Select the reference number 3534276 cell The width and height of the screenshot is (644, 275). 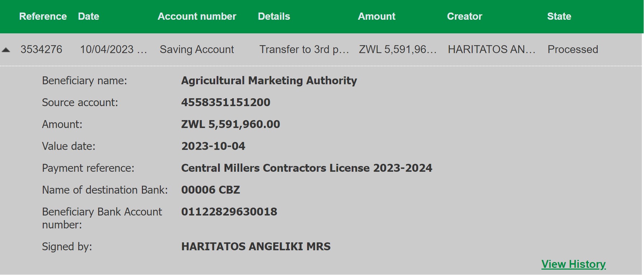click(41, 49)
